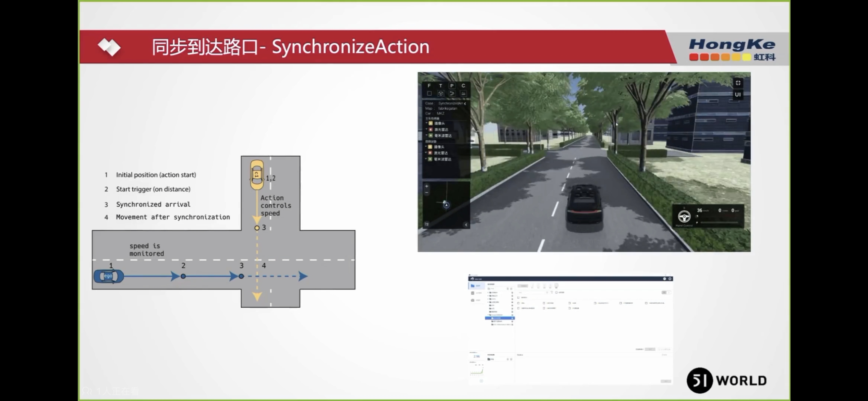
Task: Collapse the case info panel chevron
Action: [x=465, y=103]
